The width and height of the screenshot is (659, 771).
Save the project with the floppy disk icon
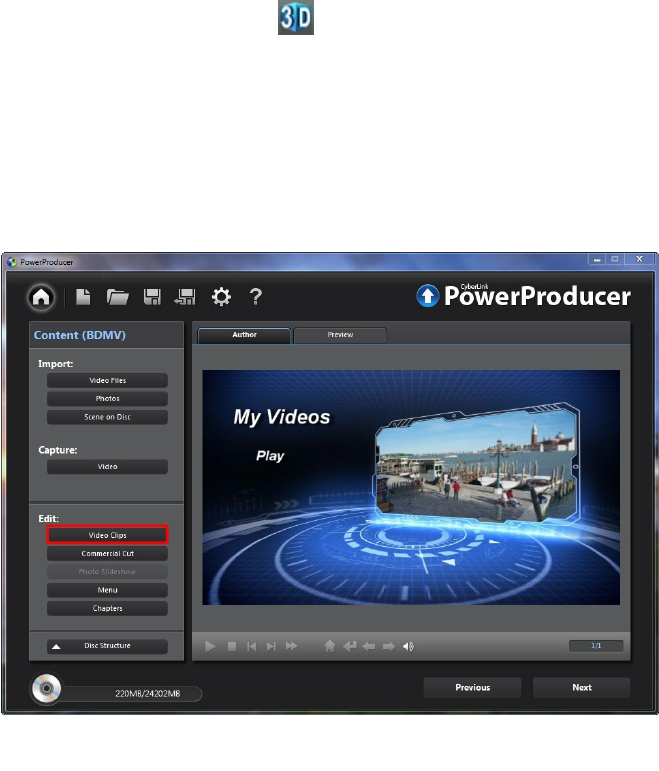pos(152,297)
